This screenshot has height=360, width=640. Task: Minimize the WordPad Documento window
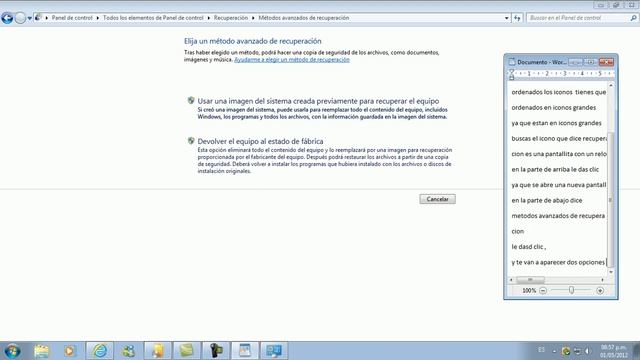pyautogui.click(x=576, y=62)
